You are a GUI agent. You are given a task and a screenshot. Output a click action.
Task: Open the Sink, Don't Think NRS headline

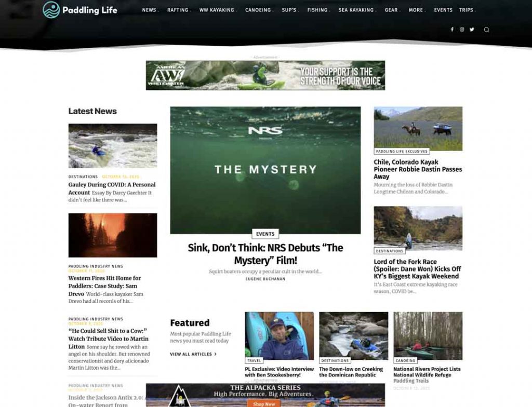(x=265, y=254)
